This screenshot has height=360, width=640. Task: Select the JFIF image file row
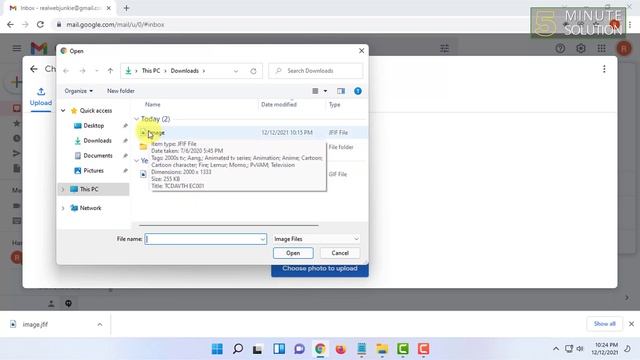pyautogui.click(x=252, y=133)
